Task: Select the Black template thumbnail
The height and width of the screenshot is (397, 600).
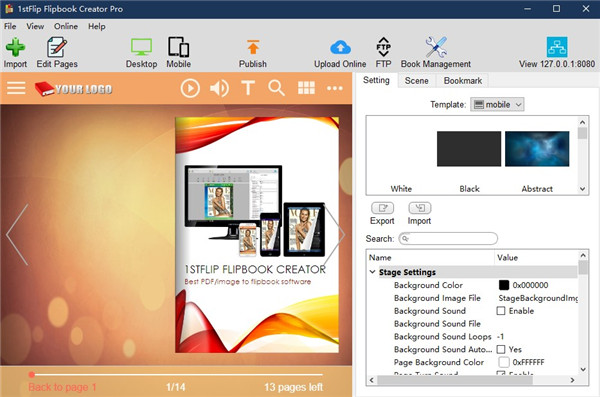Action: (x=469, y=149)
